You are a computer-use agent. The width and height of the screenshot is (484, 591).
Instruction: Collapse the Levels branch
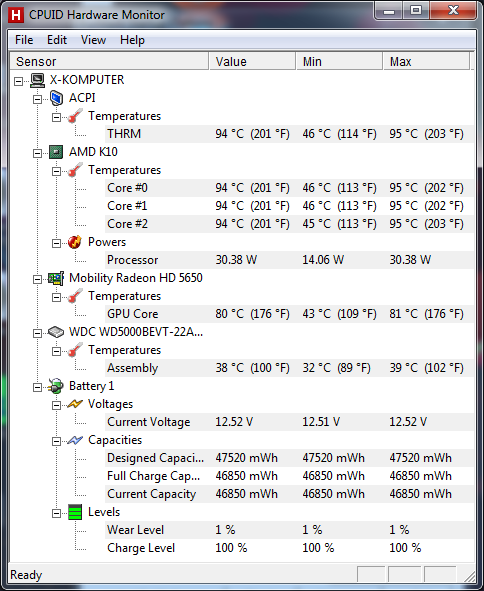pyautogui.click(x=56, y=513)
